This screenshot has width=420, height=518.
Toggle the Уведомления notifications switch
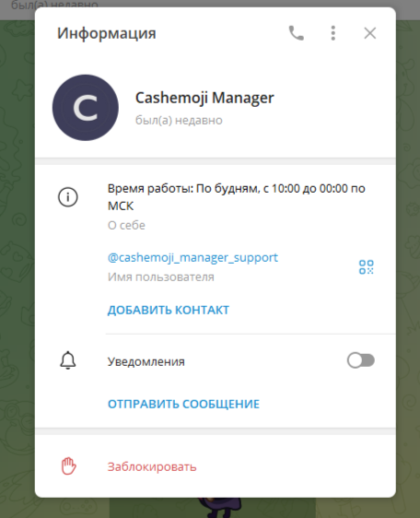[360, 360]
